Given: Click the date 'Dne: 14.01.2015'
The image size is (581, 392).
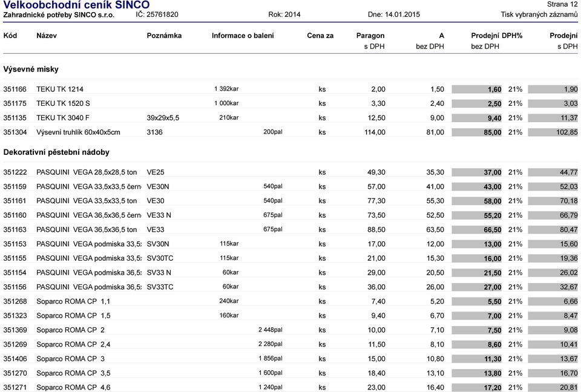Looking at the screenshot, I should 394,15.
